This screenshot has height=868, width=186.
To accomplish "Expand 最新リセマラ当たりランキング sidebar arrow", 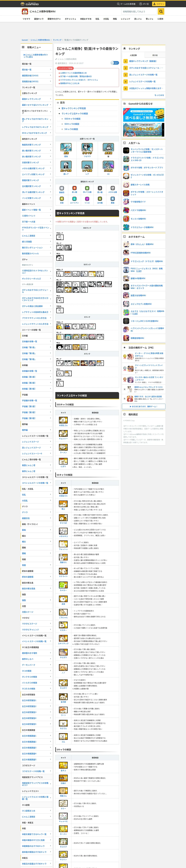I will pos(51,105).
